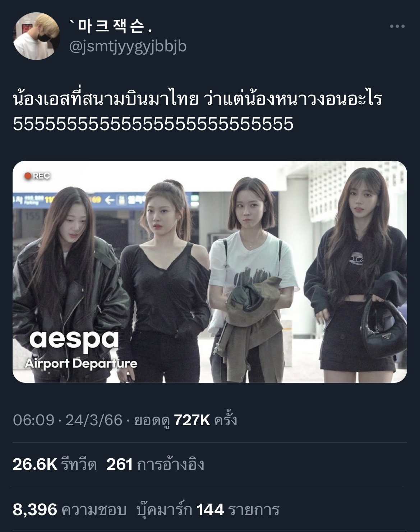Open the tweet author's profile avatar
The width and height of the screenshot is (420, 532).
(37, 36)
